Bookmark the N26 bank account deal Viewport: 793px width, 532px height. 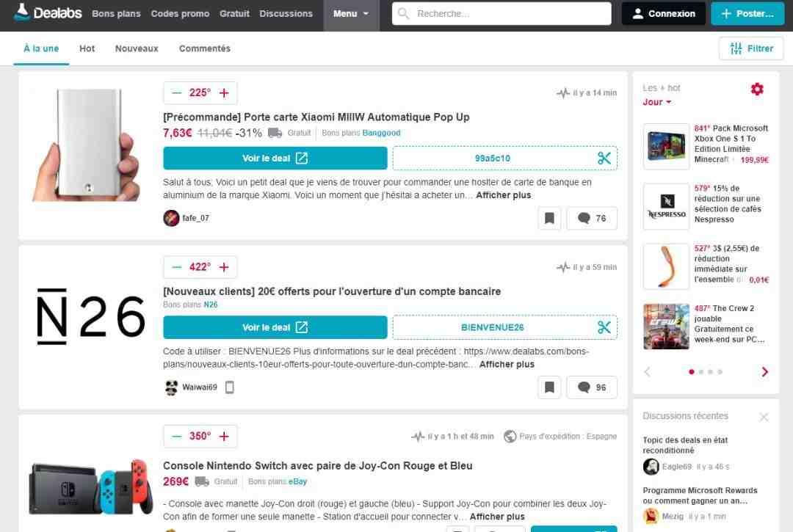click(x=548, y=387)
